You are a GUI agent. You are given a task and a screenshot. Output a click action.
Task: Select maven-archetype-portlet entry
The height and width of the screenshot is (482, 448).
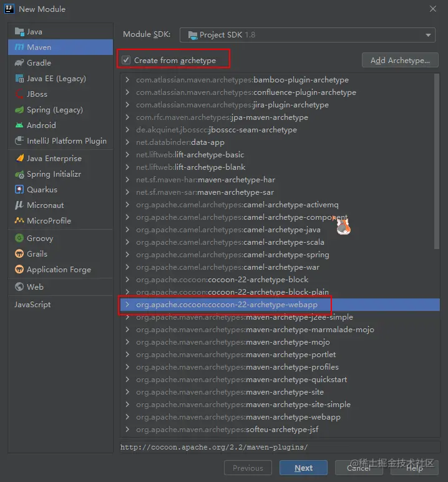point(280,355)
